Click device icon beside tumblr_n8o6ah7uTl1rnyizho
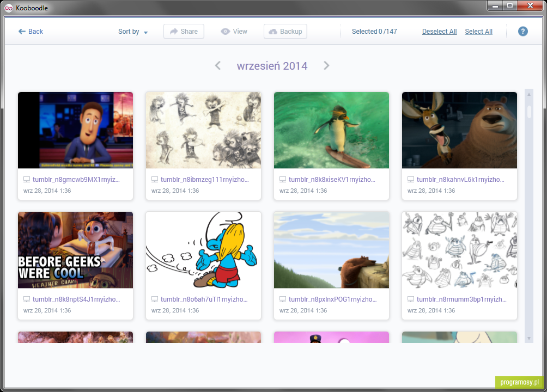The height and width of the screenshot is (392, 547). coord(155,299)
